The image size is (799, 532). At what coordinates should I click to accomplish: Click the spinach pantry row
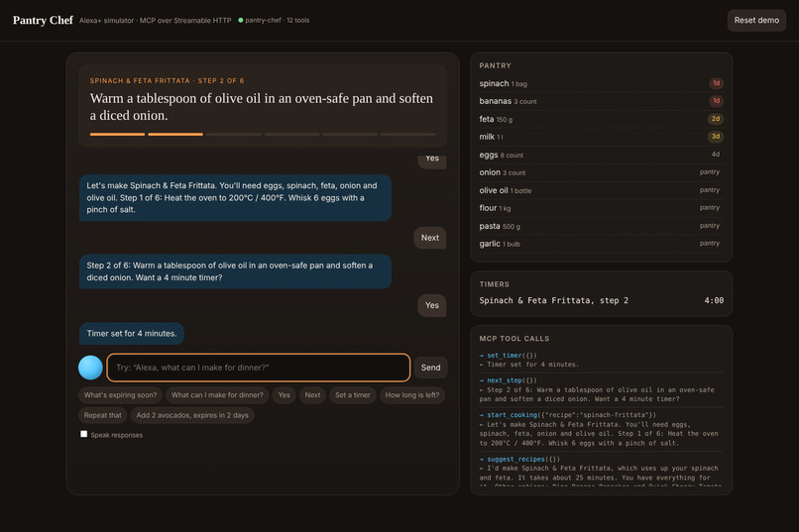coord(602,83)
